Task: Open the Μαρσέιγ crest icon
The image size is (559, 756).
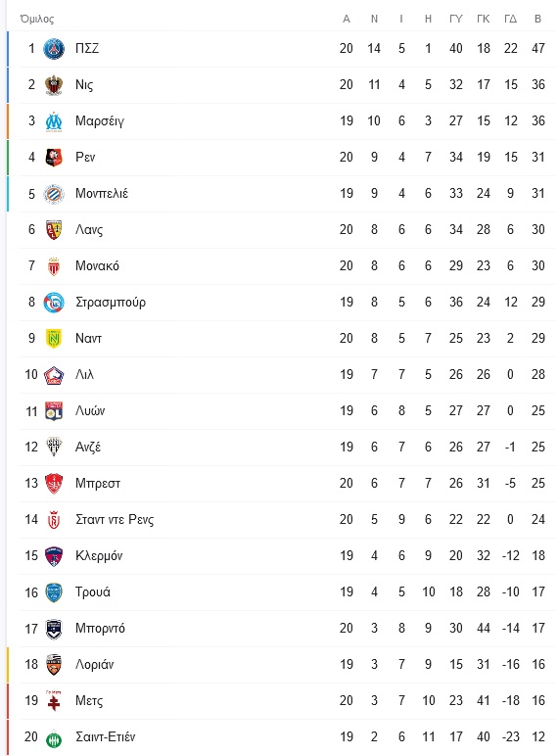Action: [54, 121]
